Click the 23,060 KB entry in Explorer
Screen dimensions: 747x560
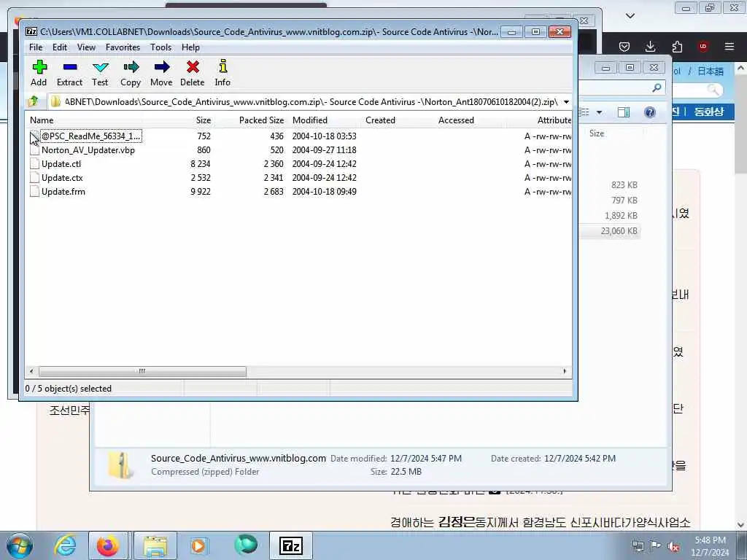(x=619, y=231)
